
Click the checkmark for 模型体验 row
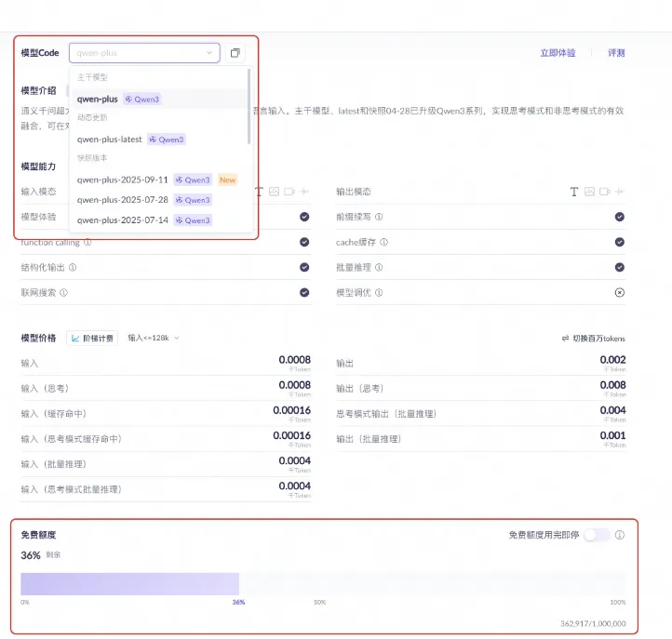[304, 217]
